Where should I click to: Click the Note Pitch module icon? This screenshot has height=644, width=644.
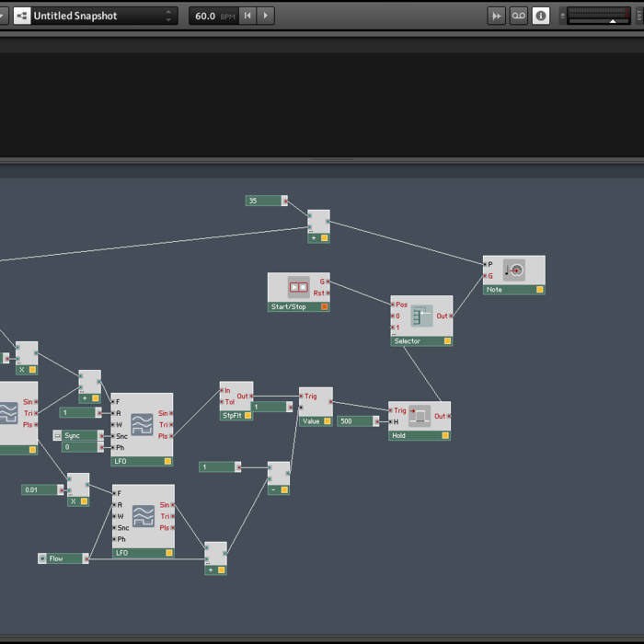pyautogui.click(x=516, y=270)
